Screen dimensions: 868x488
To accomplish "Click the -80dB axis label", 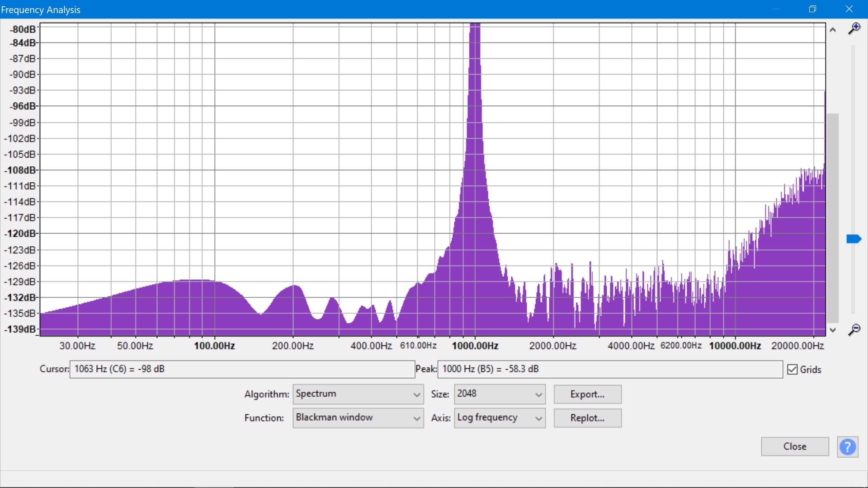I will click(23, 29).
